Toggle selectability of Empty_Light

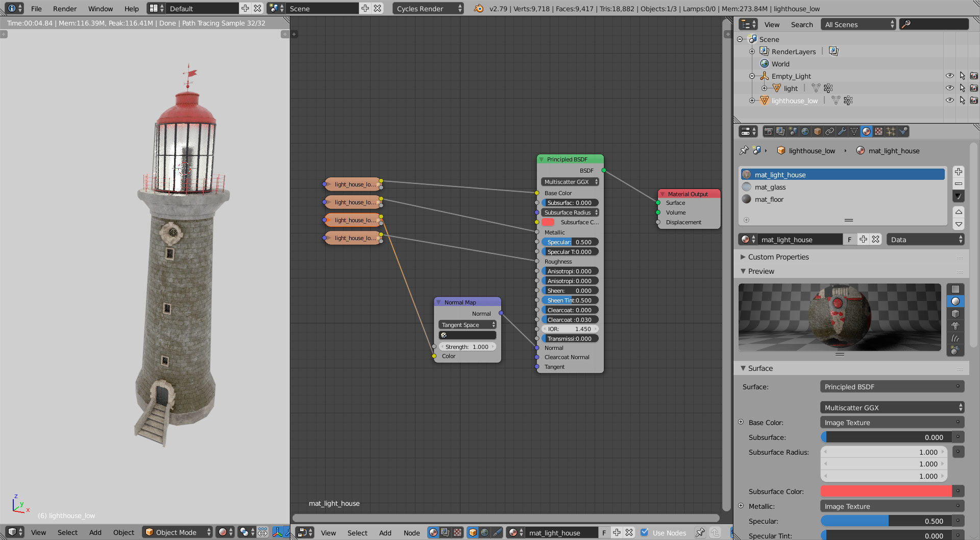click(962, 76)
